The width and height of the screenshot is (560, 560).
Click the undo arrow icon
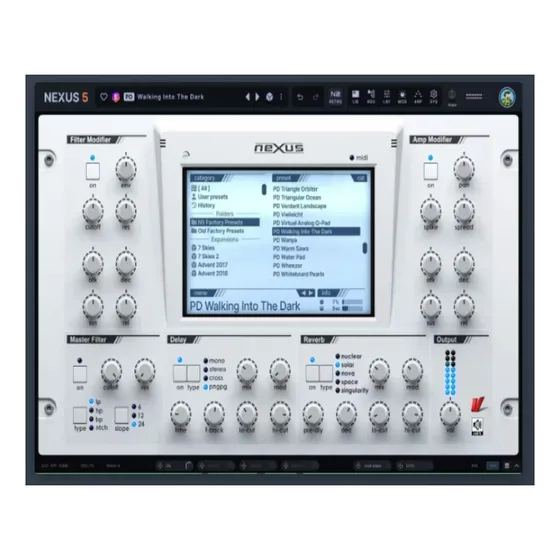coord(300,97)
